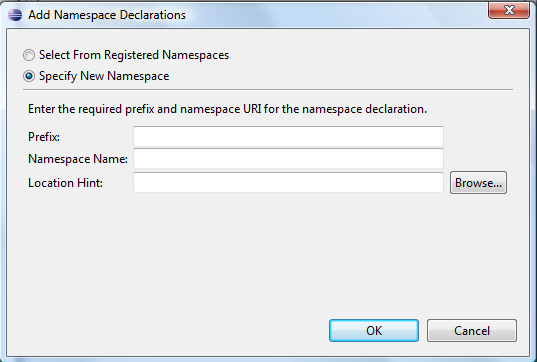Select the Specify New Namespace radio circle
Image resolution: width=537 pixels, height=362 pixels.
coord(29,76)
